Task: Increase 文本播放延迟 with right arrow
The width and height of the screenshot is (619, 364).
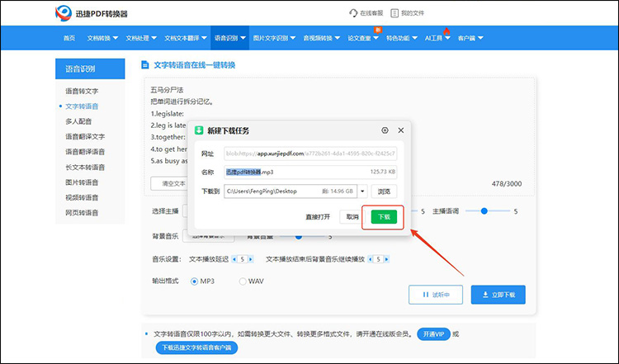Action: tap(251, 259)
